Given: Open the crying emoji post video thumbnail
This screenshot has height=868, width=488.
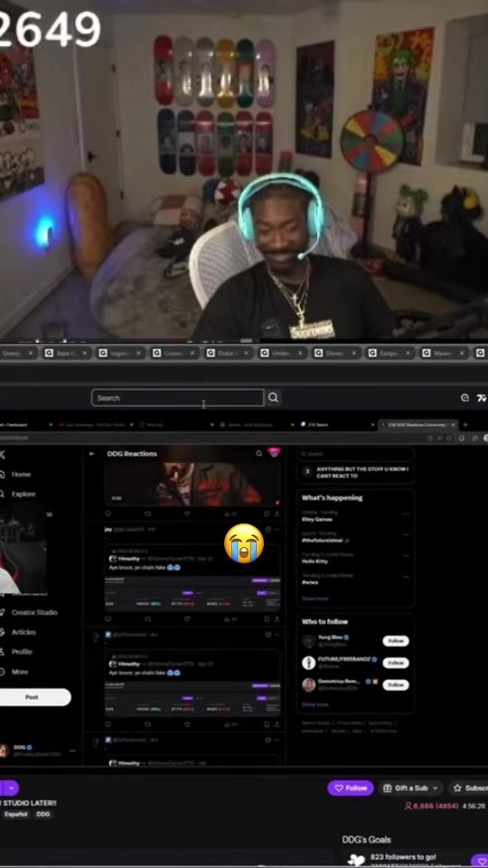Looking at the screenshot, I should 192,484.
